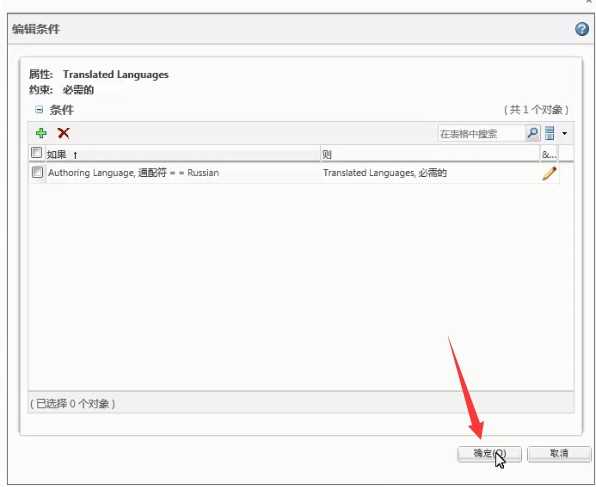
Task: Click the pencil edit icon in Russian row
Action: (549, 173)
